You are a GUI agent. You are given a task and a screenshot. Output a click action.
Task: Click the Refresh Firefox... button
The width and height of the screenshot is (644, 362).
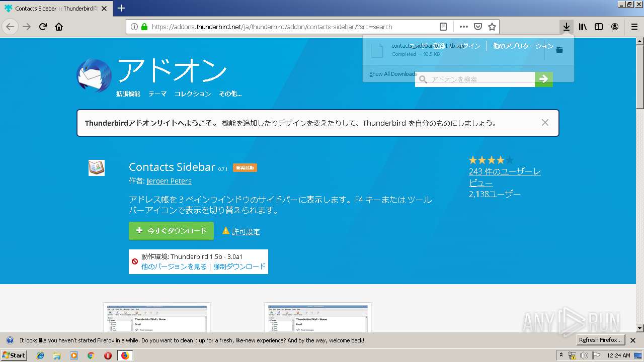click(601, 340)
